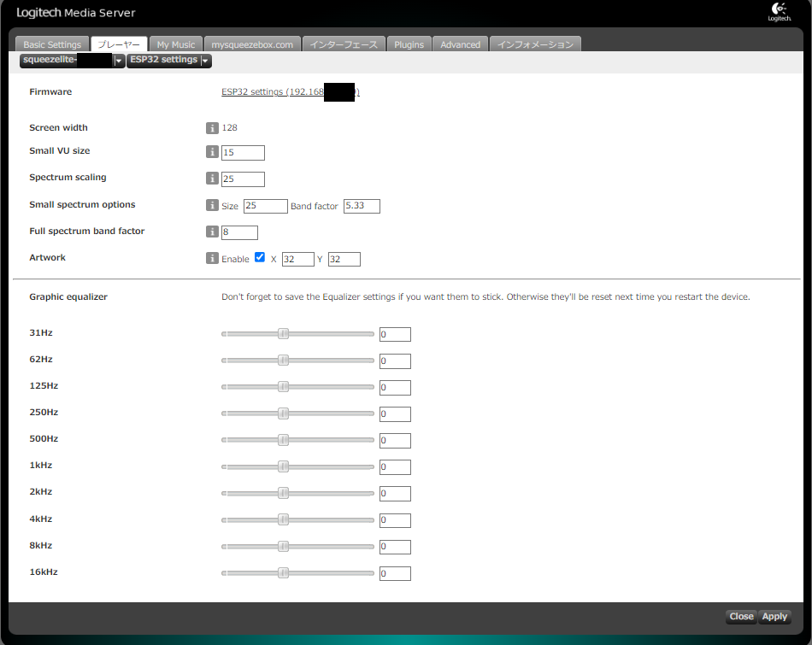Focus the Small spectrum Size field
The width and height of the screenshot is (812, 645).
pyautogui.click(x=266, y=206)
